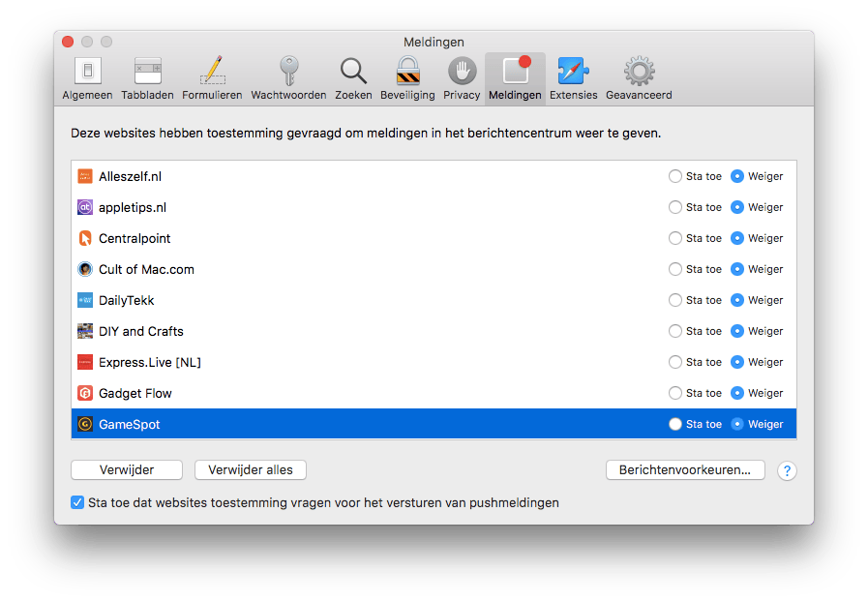Click the DIY and Crafts favicon
Image resolution: width=868 pixels, height=602 pixels.
click(x=85, y=331)
